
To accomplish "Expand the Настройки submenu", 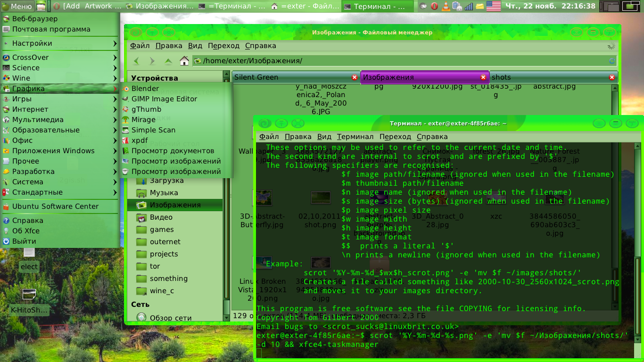I will [x=60, y=43].
